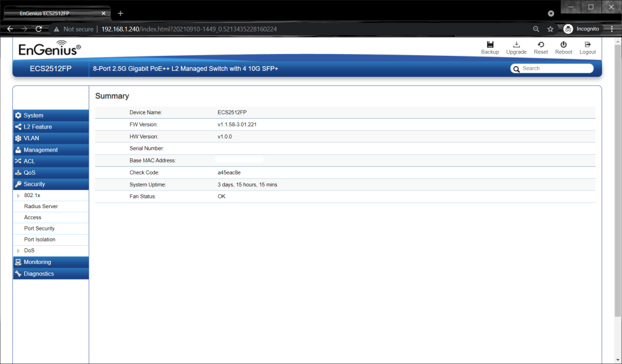Click the Reset circular arrow icon
Image resolution: width=622 pixels, height=364 pixels.
pos(541,44)
